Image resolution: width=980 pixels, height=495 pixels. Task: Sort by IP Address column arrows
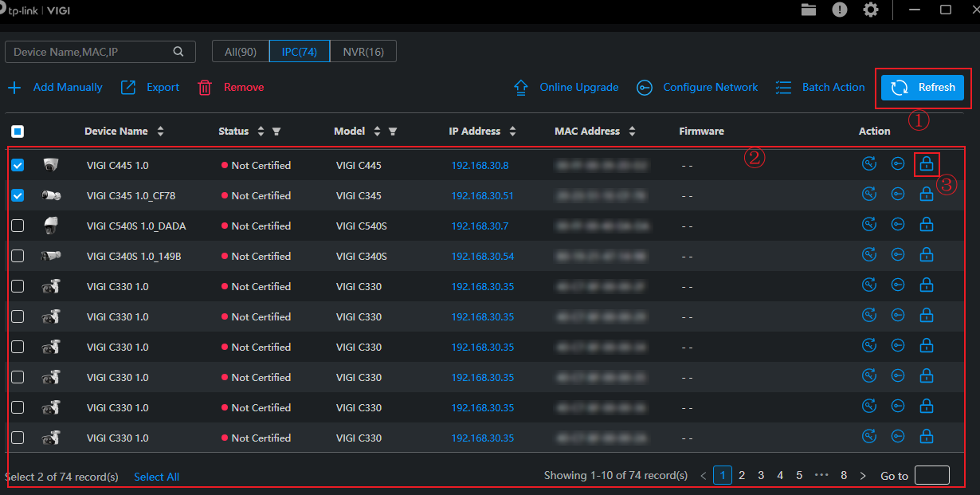[x=512, y=132]
